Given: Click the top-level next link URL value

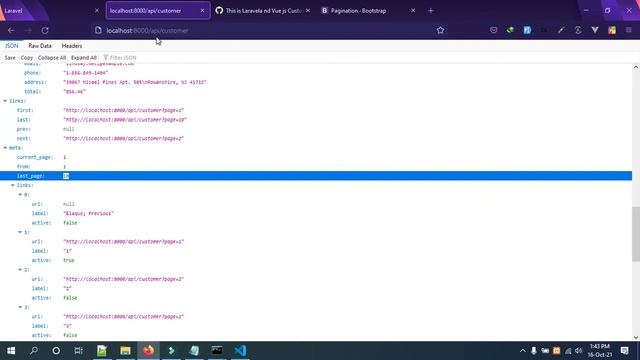Looking at the screenshot, I should (x=124, y=138).
